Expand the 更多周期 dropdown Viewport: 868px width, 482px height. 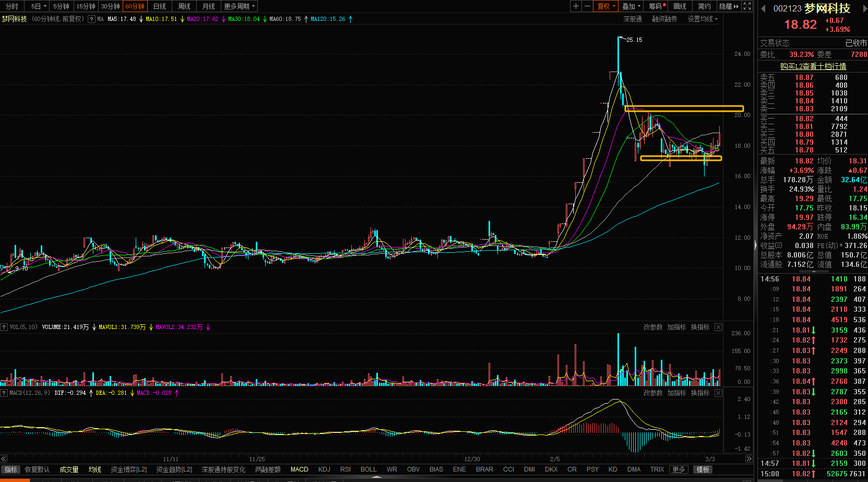[239, 6]
